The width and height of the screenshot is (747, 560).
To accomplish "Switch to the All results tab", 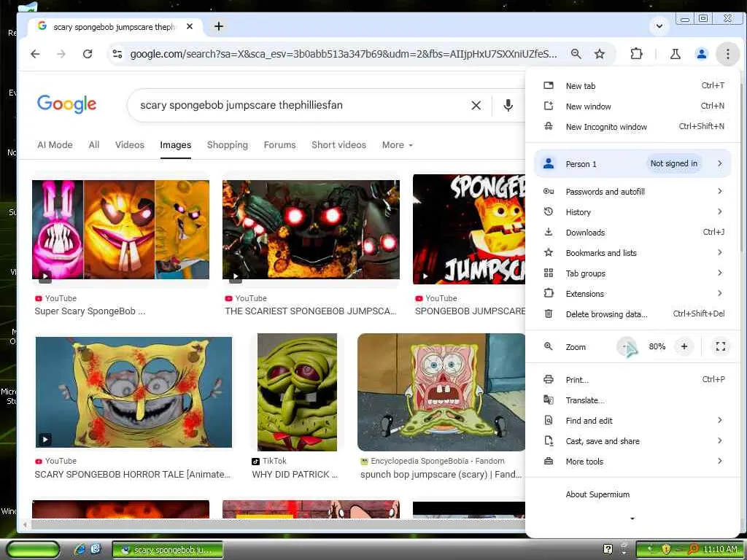I will pyautogui.click(x=94, y=145).
